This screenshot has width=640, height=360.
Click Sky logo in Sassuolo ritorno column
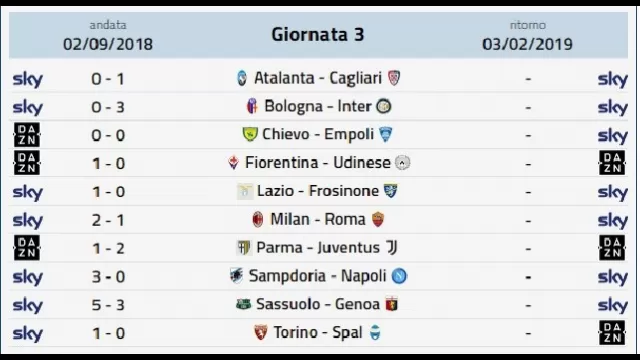(613, 305)
